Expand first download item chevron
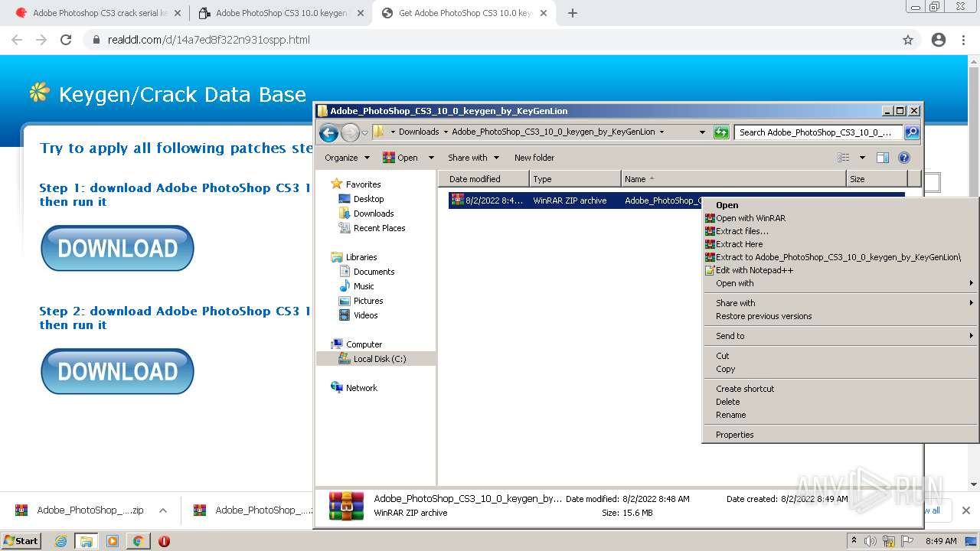The width and height of the screenshot is (980, 551). click(x=162, y=510)
